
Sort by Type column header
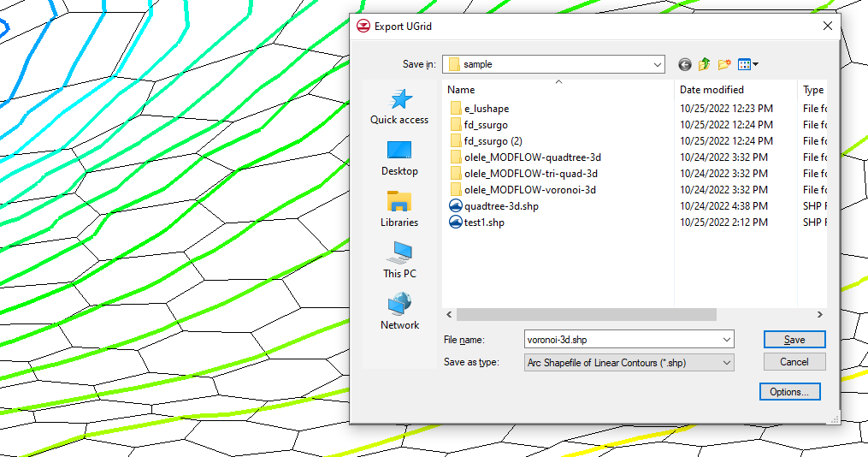(x=812, y=90)
